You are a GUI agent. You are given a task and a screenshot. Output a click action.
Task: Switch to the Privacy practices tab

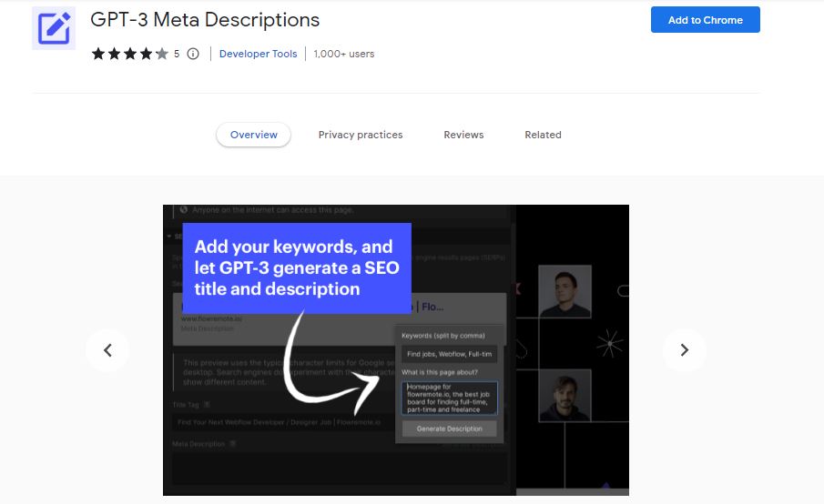(x=361, y=135)
